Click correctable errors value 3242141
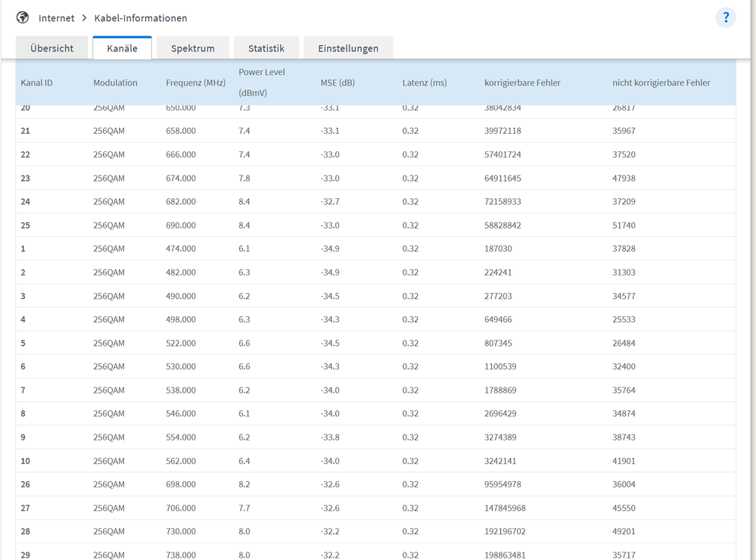The height and width of the screenshot is (560, 756). [x=500, y=461]
